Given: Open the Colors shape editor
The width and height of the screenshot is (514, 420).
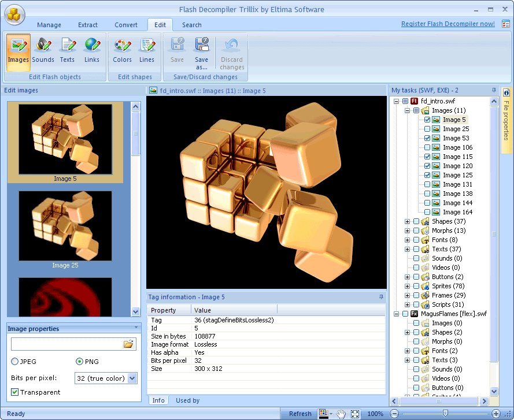Looking at the screenshot, I should click(122, 51).
